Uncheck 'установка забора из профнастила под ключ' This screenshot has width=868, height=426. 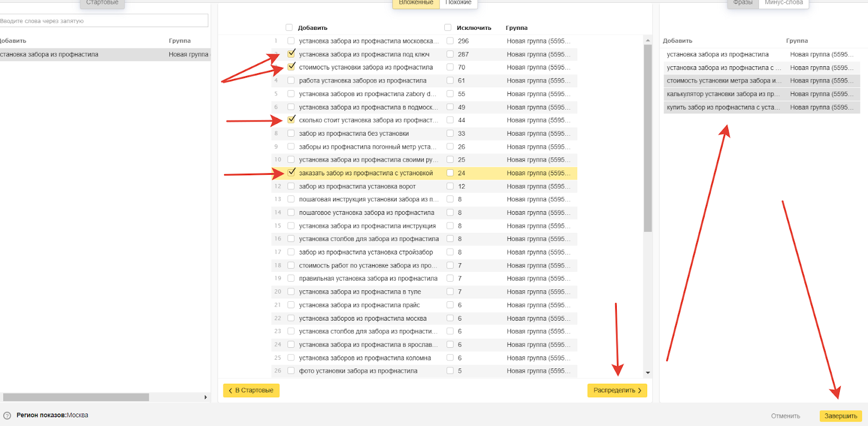(x=291, y=54)
